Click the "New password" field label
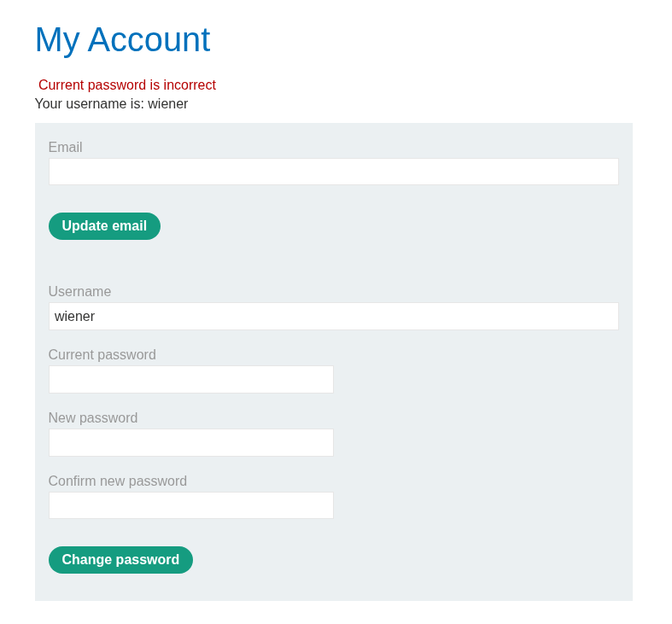 92,418
